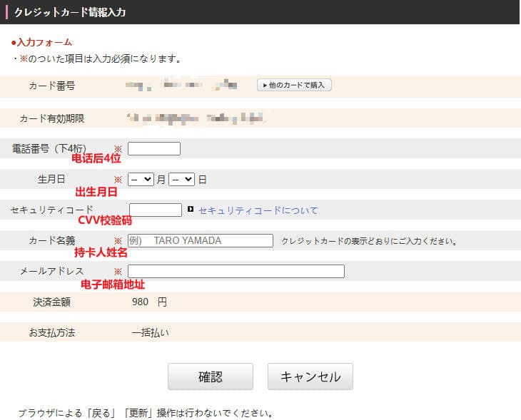Click the 生月日 label
Screen dimensions: 521x420
(51, 179)
